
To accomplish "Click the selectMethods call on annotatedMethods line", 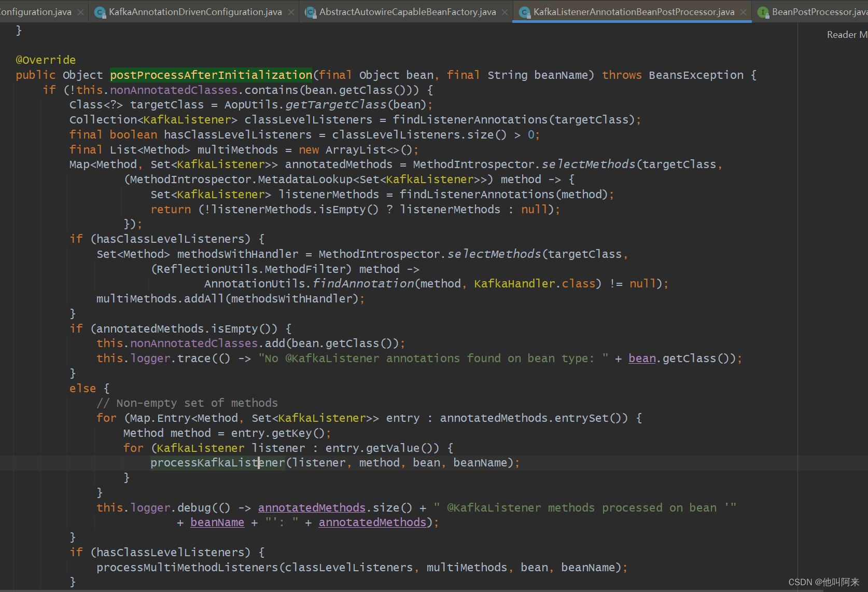I will click(x=589, y=164).
